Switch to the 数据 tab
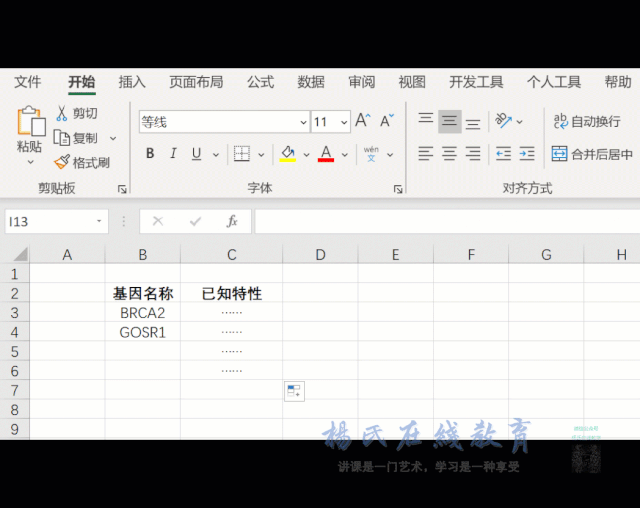Screen dimensions: 640x508 [x=311, y=82]
